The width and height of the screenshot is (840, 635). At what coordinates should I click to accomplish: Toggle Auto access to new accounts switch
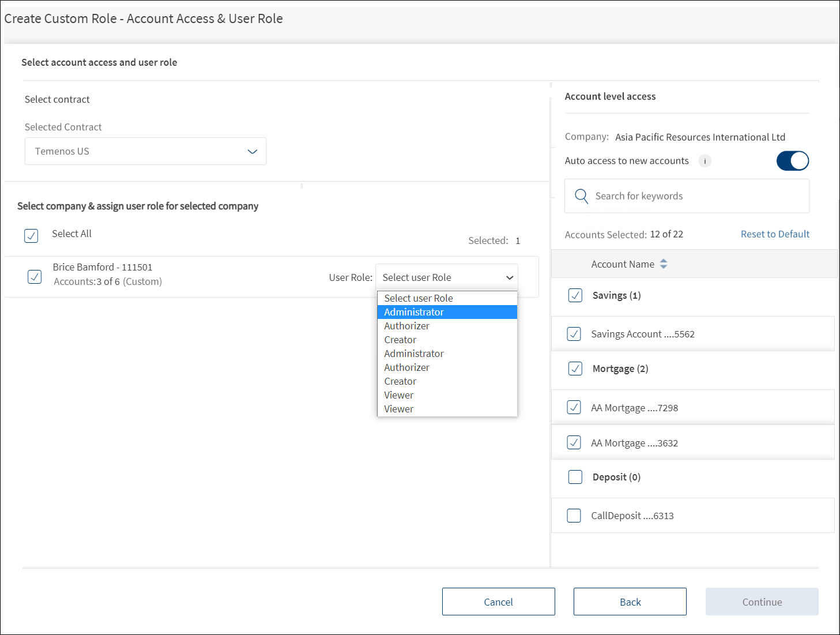click(x=792, y=161)
